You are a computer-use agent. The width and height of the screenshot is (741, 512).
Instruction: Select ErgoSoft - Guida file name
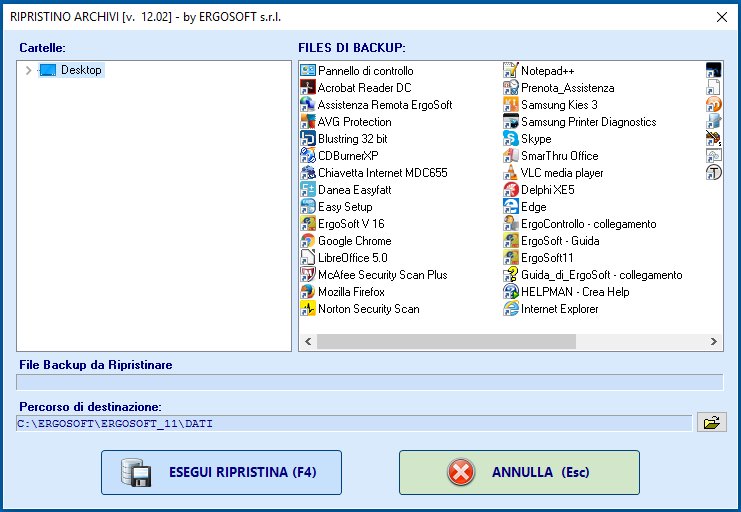(560, 241)
